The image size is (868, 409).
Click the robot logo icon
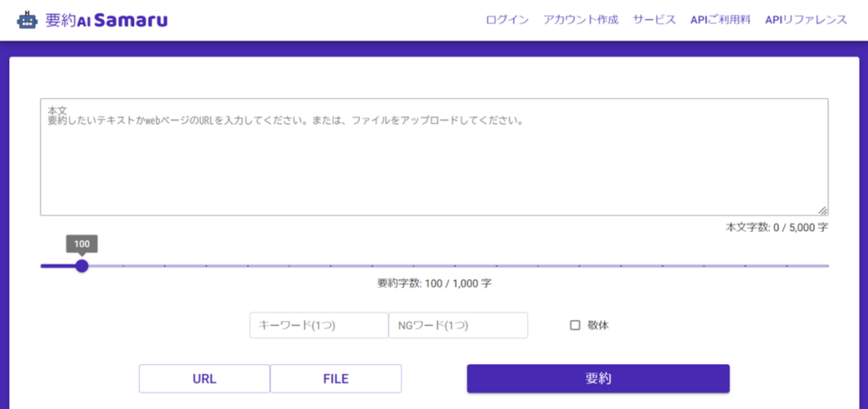coord(27,20)
